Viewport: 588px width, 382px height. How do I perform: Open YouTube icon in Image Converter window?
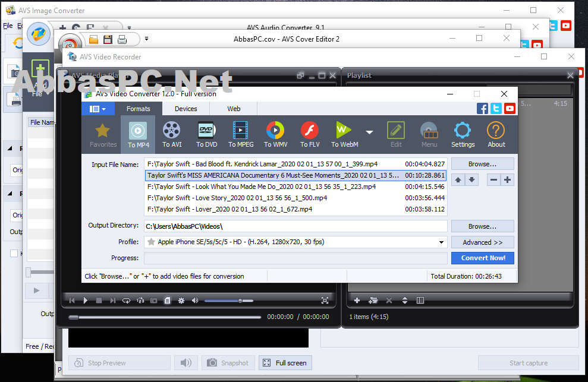point(566,26)
